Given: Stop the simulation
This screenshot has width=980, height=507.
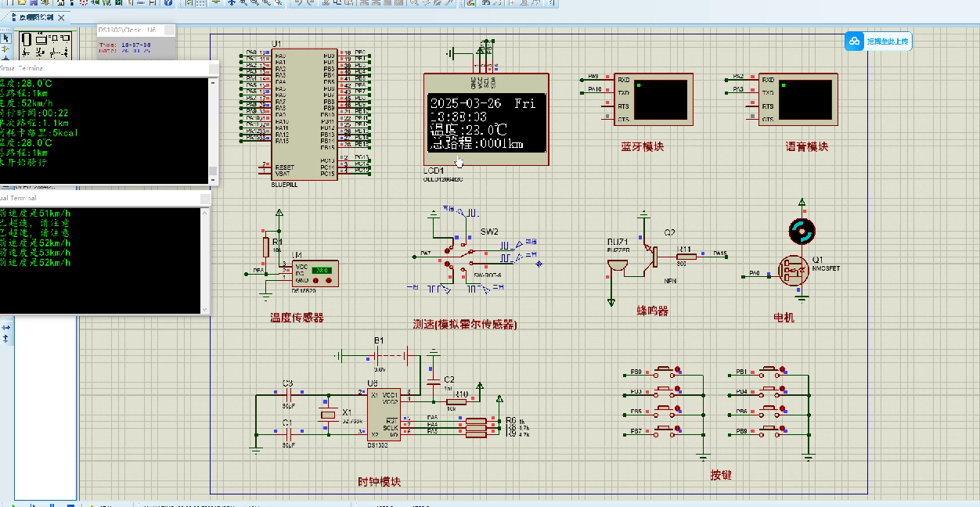Looking at the screenshot, I should 71,503.
